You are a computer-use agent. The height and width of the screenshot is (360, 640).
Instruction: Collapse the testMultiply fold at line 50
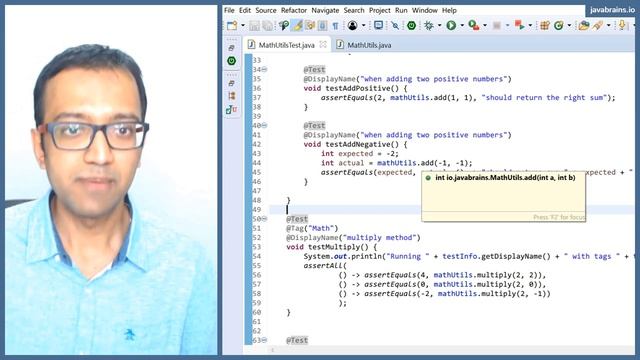(x=264, y=219)
